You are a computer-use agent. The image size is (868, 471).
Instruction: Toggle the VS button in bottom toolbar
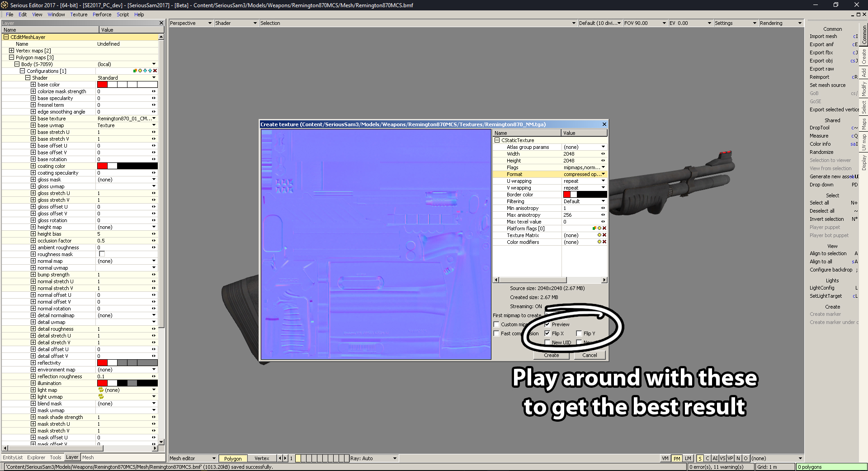click(x=722, y=458)
